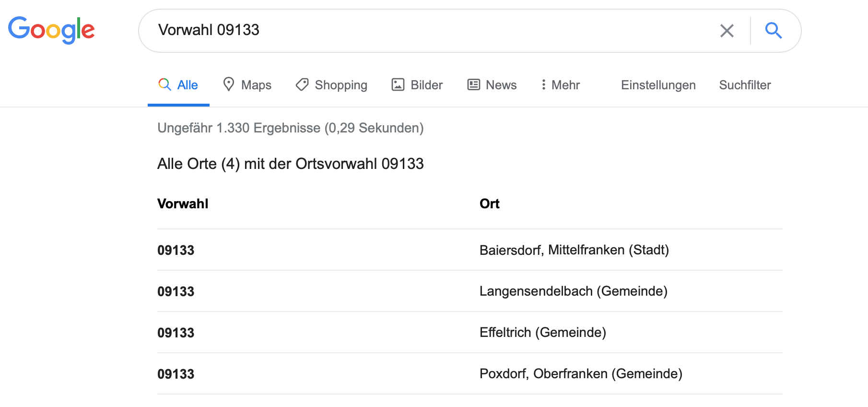Click the blue magnifying glass search icon
The image size is (868, 407).
pos(773,31)
